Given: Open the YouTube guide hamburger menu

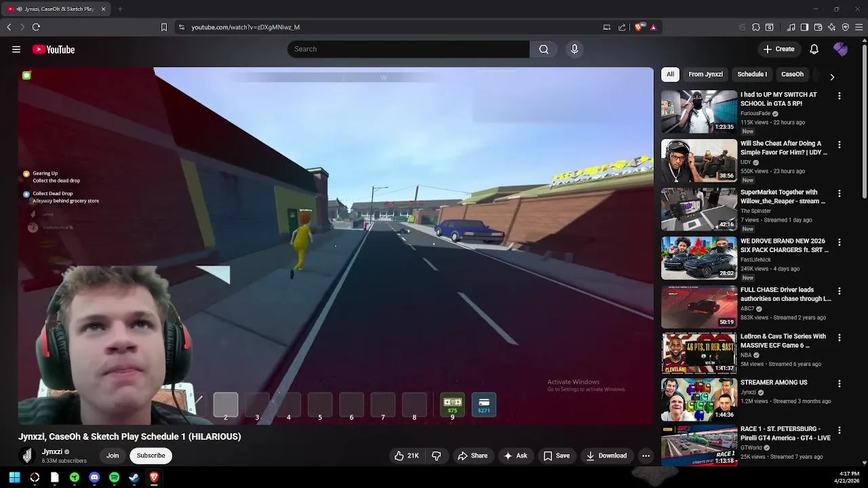Looking at the screenshot, I should click(16, 49).
